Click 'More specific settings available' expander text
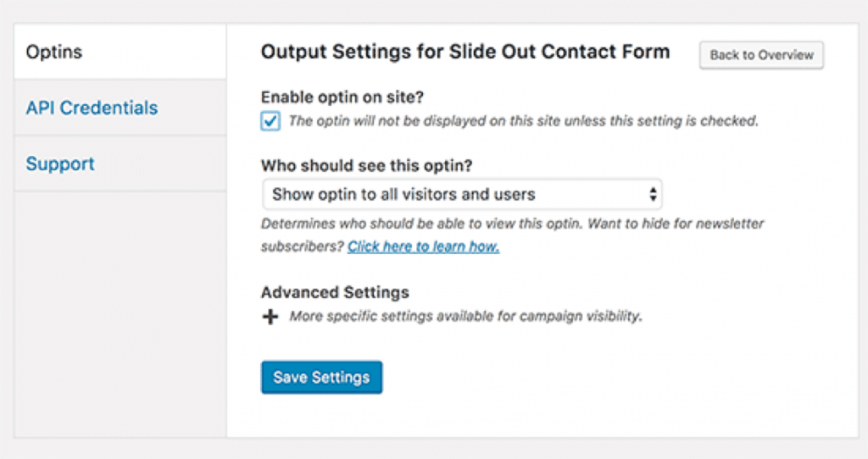This screenshot has height=459, width=868. point(465,317)
